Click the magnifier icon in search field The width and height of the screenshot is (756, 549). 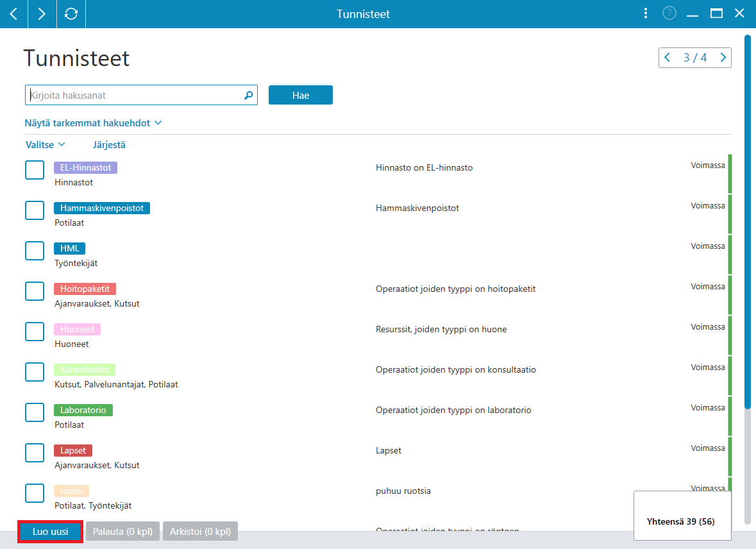[x=248, y=95]
